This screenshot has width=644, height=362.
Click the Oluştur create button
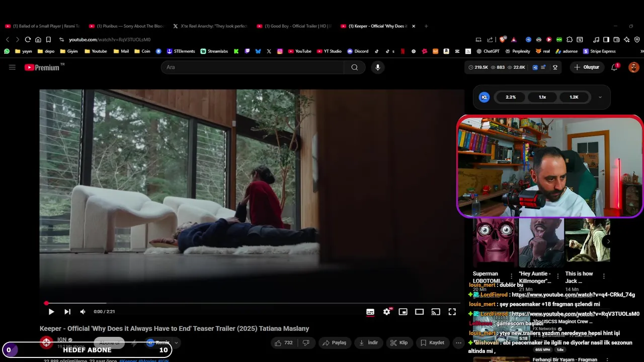coord(587,67)
